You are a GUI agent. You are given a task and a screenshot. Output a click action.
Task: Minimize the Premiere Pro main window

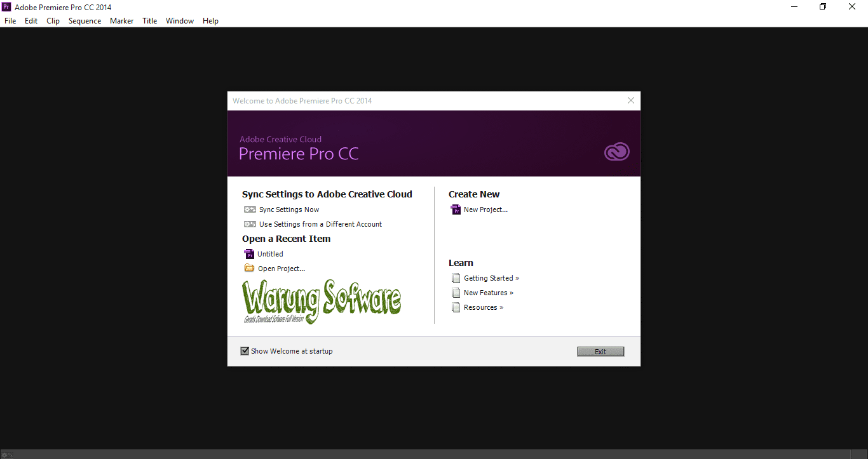tap(794, 6)
